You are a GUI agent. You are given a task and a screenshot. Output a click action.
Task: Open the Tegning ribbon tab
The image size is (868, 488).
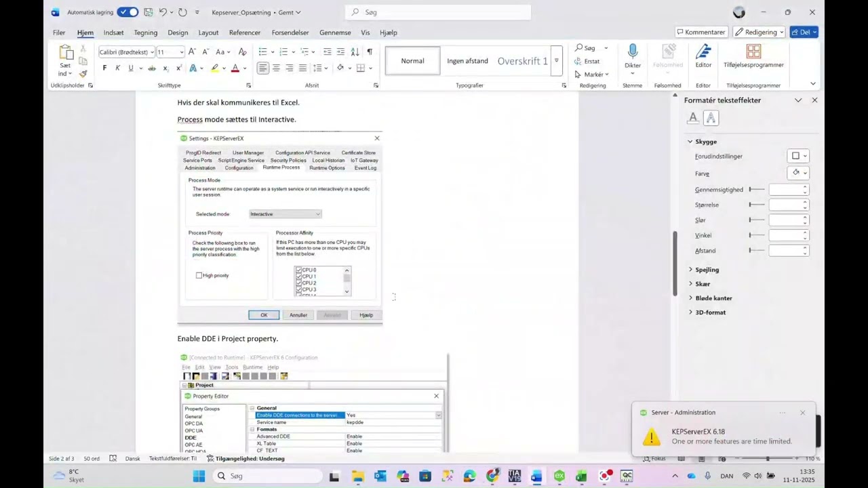tap(145, 33)
